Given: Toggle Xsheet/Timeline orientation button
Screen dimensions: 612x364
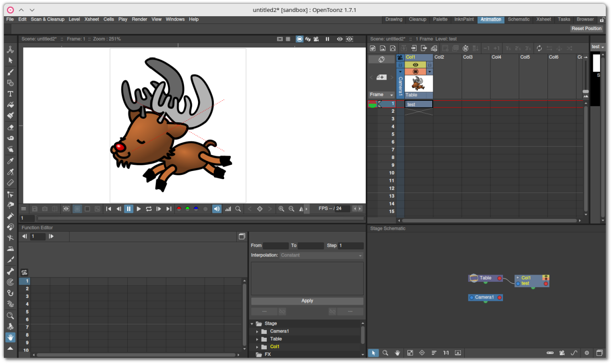Looking at the screenshot, I should point(381,59).
